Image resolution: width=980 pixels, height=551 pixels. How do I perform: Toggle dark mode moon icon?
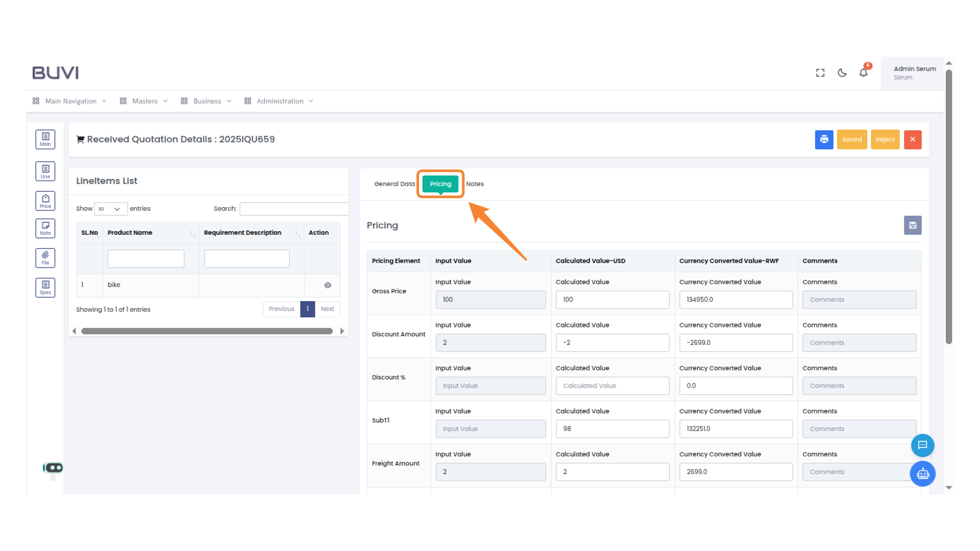coord(842,72)
